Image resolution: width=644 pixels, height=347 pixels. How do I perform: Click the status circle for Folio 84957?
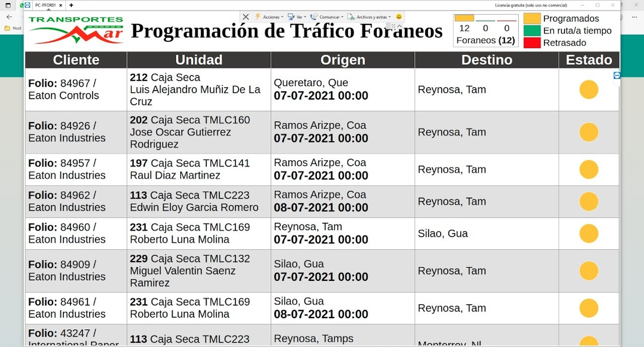(589, 169)
